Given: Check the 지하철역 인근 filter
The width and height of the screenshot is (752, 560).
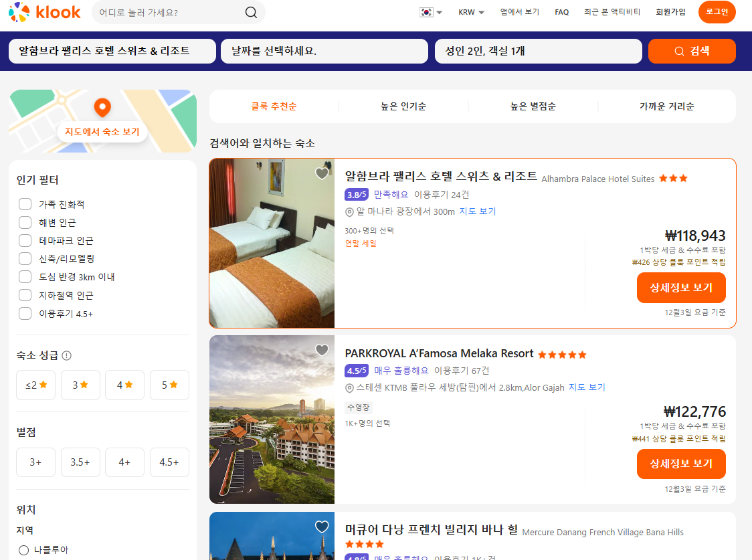Looking at the screenshot, I should tap(25, 295).
